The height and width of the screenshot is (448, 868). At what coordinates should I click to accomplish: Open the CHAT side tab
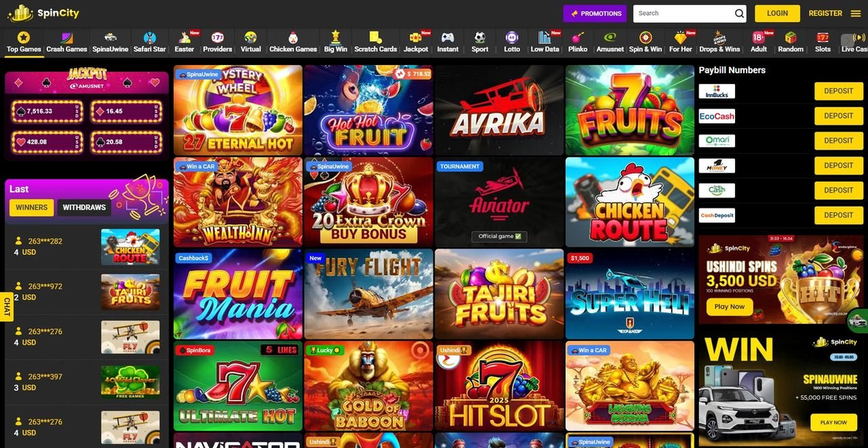(7, 306)
